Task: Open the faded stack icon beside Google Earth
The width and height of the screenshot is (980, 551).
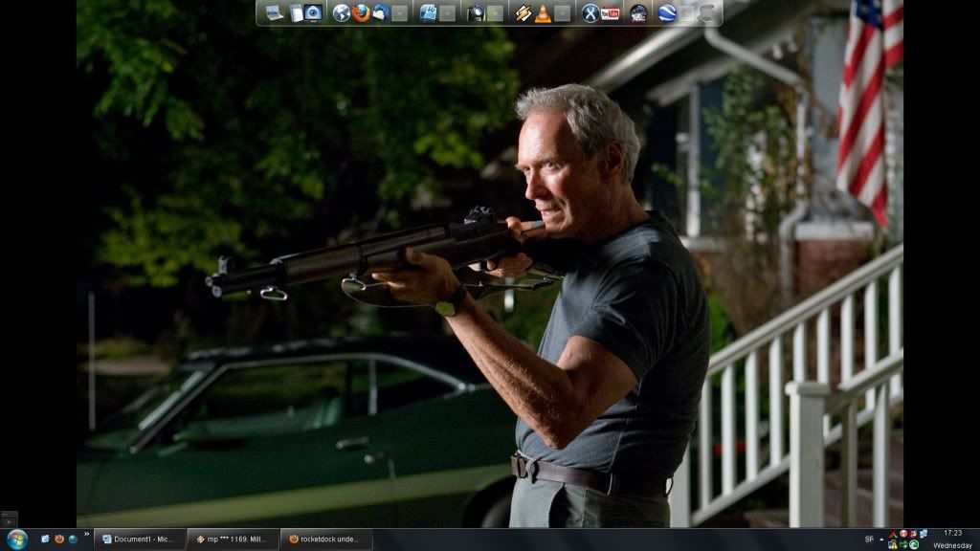Action: point(686,13)
